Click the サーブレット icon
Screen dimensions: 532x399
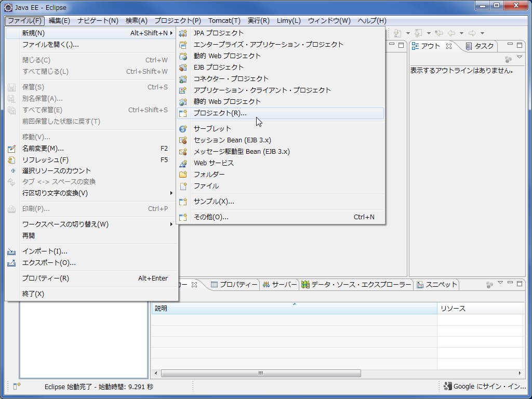pyautogui.click(x=183, y=129)
